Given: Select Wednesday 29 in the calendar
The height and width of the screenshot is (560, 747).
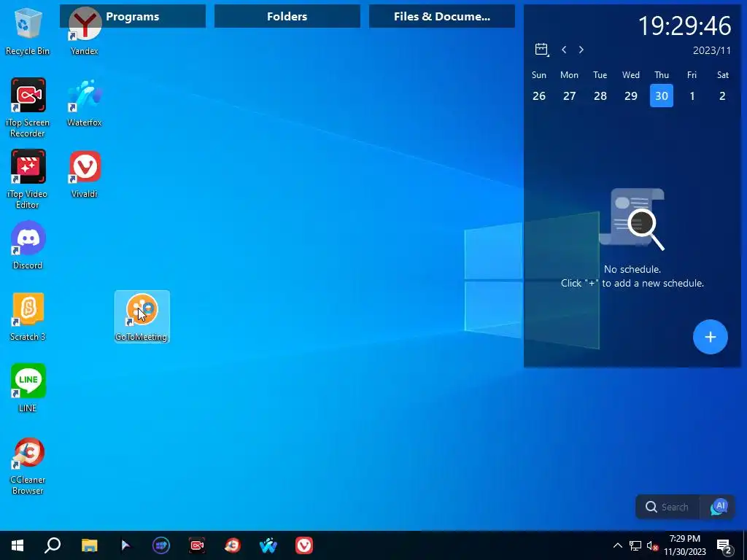Looking at the screenshot, I should [x=631, y=96].
